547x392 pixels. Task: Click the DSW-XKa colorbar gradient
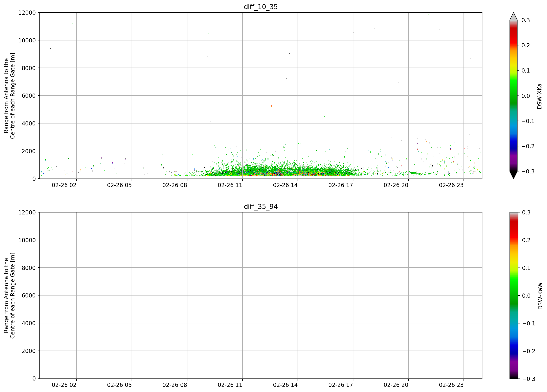[513, 96]
